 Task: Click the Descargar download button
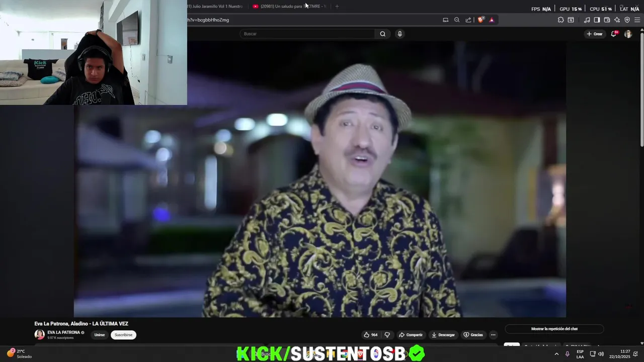coord(443,335)
